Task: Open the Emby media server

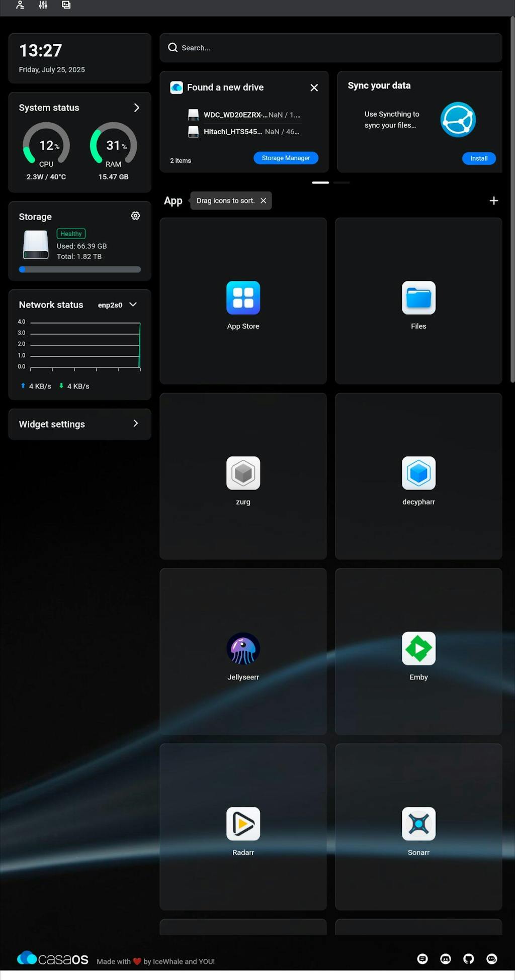Action: tap(418, 649)
